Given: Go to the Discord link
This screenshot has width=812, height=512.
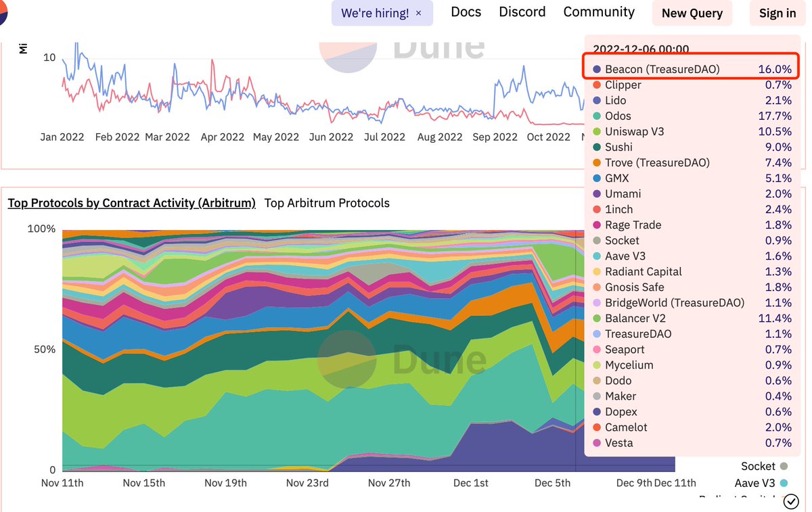Looking at the screenshot, I should tap(522, 12).
